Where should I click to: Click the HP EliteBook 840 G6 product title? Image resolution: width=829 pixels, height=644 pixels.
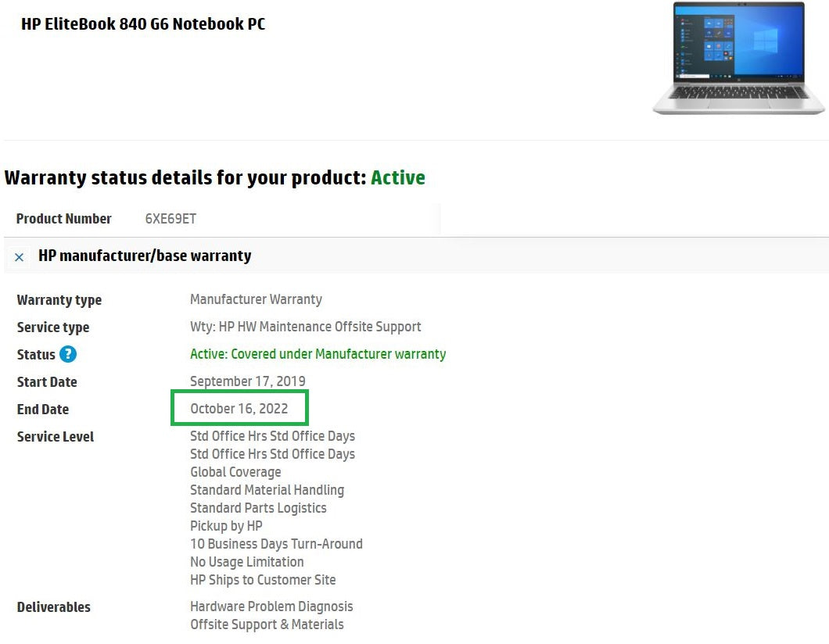tap(143, 23)
